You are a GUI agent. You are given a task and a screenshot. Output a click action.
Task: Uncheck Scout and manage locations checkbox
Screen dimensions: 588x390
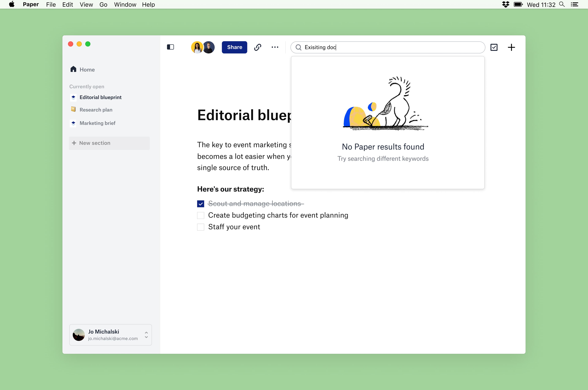tap(201, 204)
